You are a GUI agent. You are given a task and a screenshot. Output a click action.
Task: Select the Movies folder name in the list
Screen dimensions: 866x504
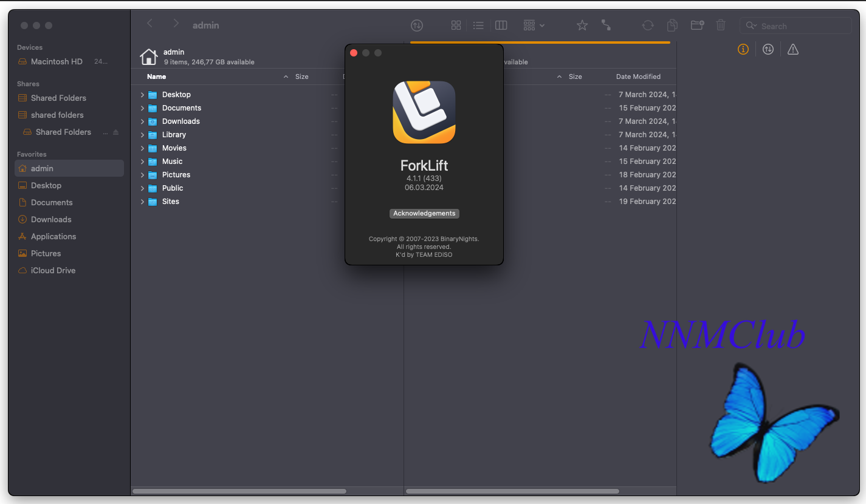pyautogui.click(x=174, y=148)
